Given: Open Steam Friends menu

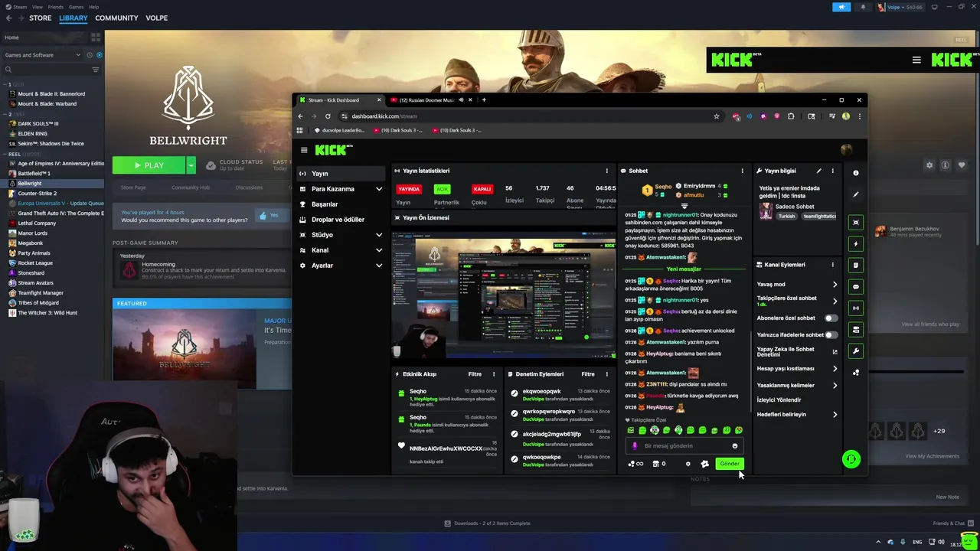Looking at the screenshot, I should click(x=56, y=7).
